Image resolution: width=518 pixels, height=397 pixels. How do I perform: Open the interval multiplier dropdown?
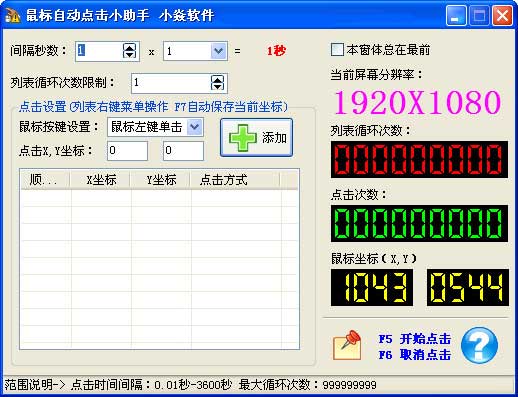coord(218,51)
